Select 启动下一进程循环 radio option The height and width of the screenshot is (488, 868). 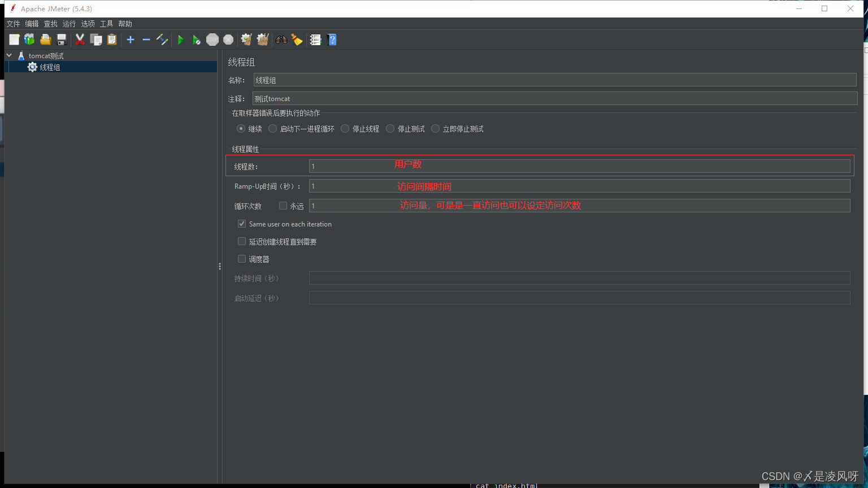273,129
